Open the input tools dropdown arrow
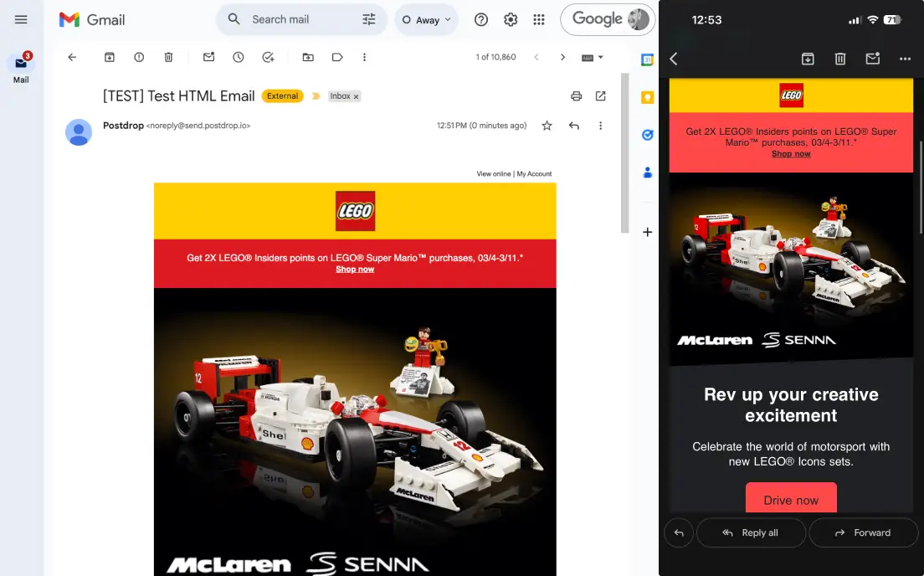Image resolution: width=924 pixels, height=576 pixels. pos(601,57)
